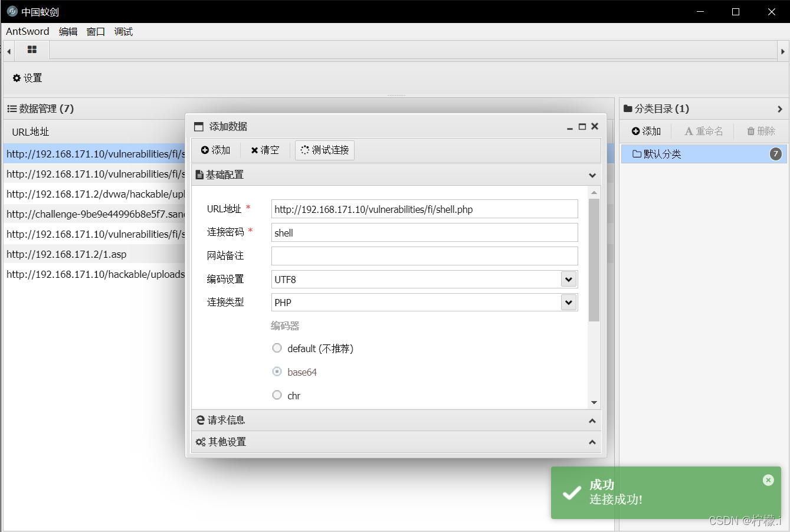Expand the 请求信息 section

[592, 421]
